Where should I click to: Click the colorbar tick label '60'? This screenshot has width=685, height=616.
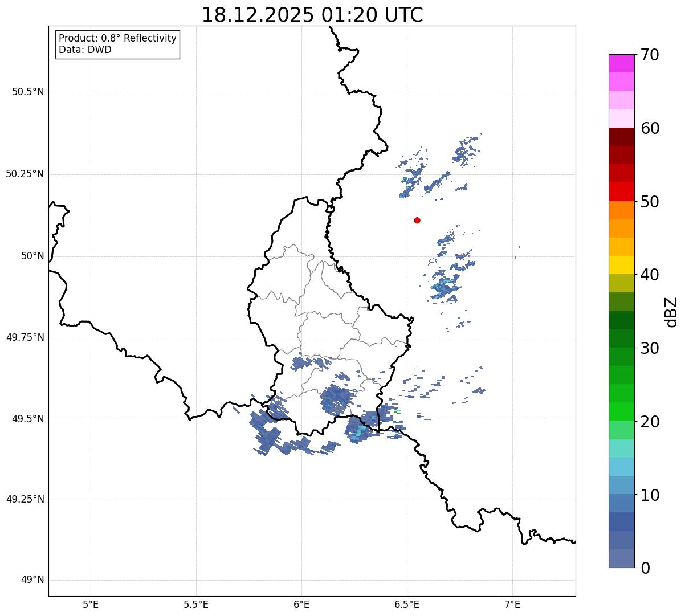coord(649,128)
